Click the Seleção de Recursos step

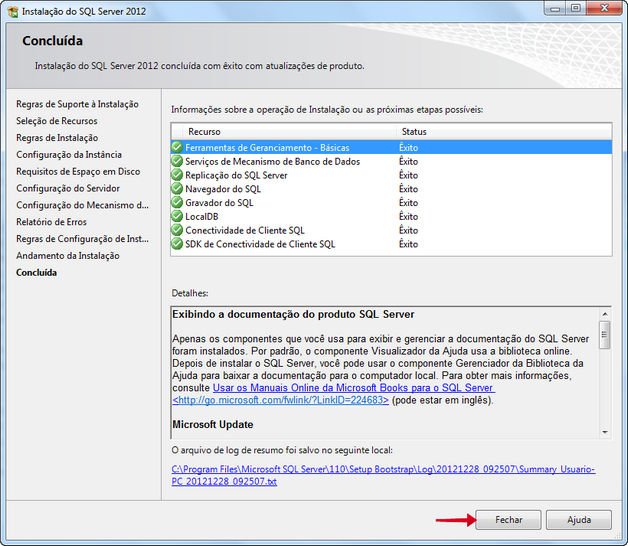point(56,121)
